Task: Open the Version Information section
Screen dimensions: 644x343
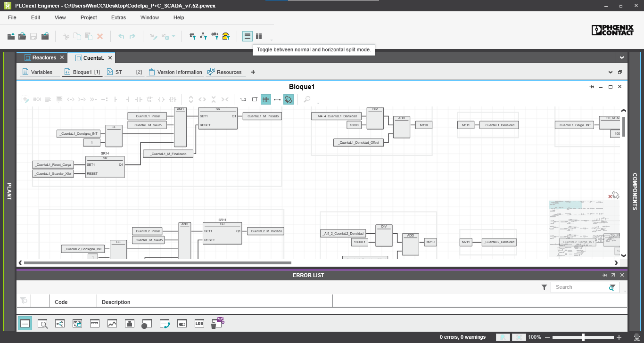Action: pyautogui.click(x=179, y=72)
